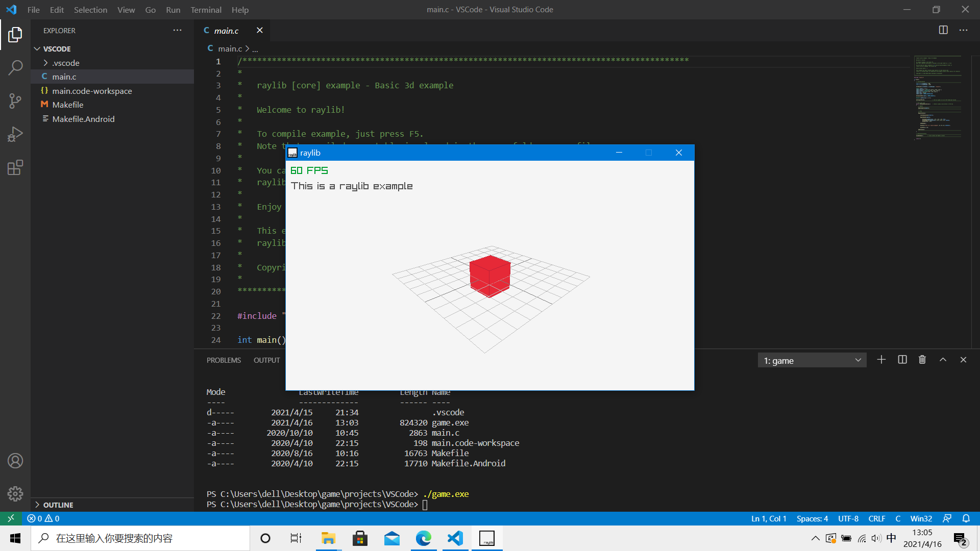The image size is (980, 551).
Task: Click the CRLF line ending indicator
Action: coord(876,518)
